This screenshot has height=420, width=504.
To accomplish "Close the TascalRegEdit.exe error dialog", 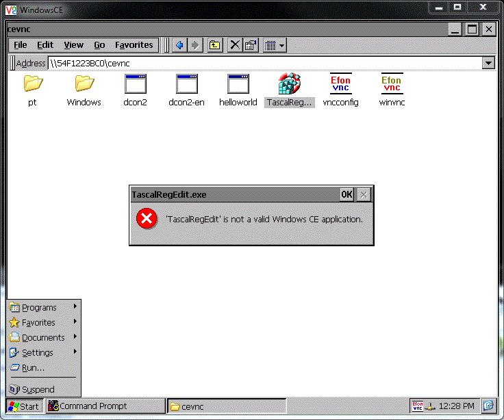I will pos(364,194).
